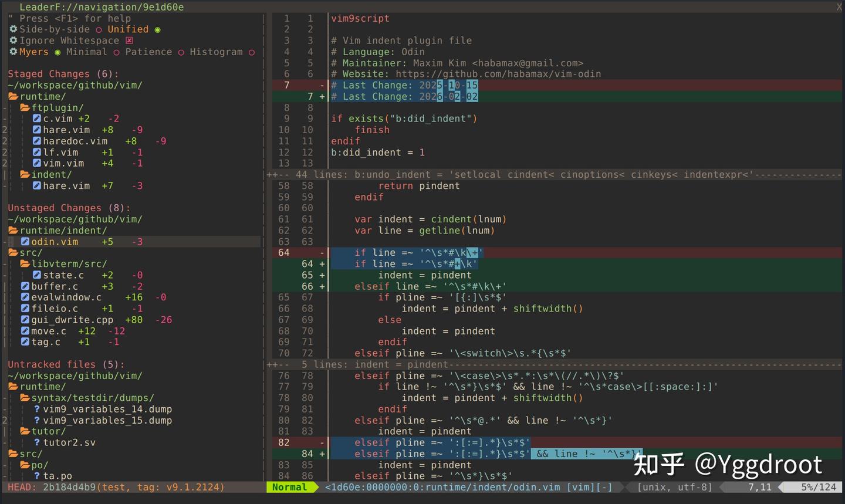Click the file icon next to c.vim

37,119
